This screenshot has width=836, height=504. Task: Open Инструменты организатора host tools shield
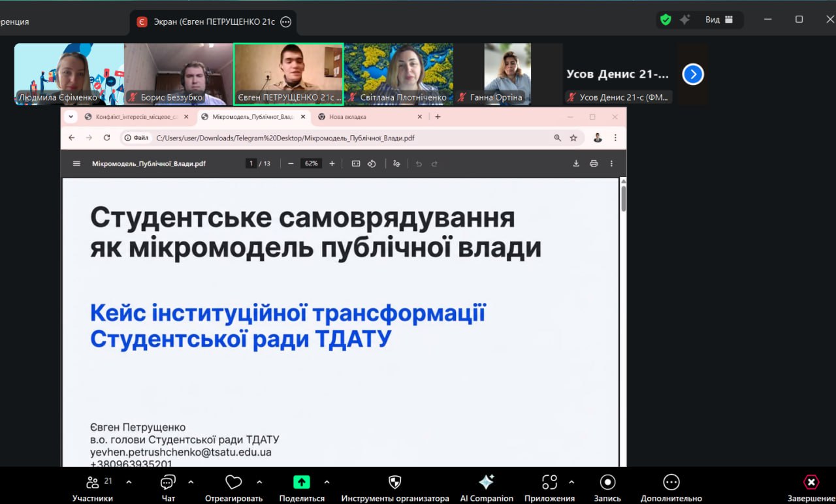(x=394, y=482)
